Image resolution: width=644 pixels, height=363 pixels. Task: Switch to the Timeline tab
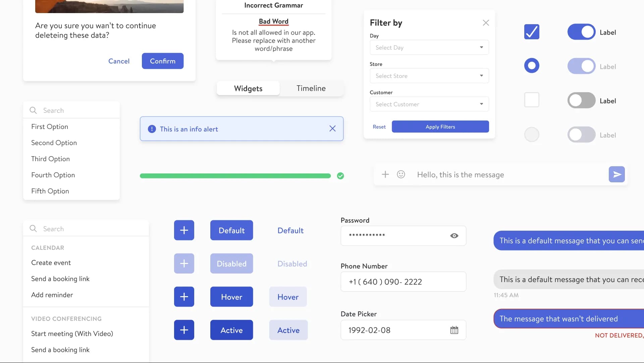pyautogui.click(x=311, y=88)
